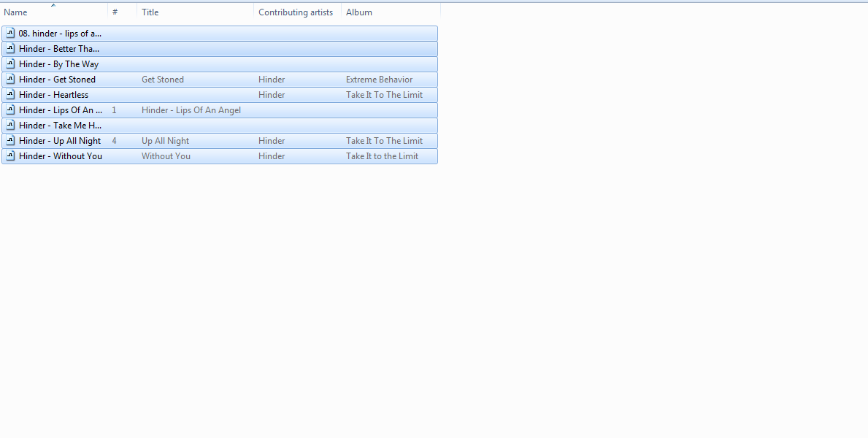This screenshot has width=868, height=438.
Task: Select file name 'Hinder - Better Tha...'
Action: (59, 49)
